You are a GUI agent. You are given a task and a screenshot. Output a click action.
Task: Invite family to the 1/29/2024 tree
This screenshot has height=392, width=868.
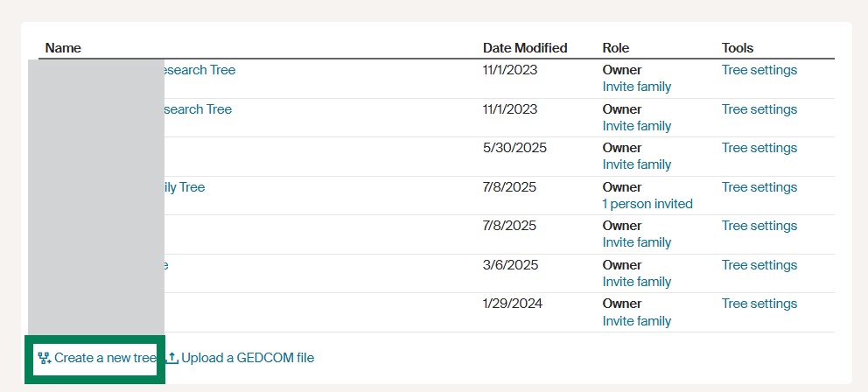pos(636,320)
